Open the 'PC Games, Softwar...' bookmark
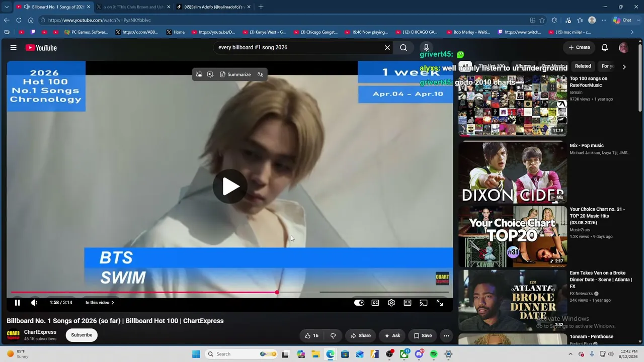This screenshot has width=644, height=362. coord(86,32)
